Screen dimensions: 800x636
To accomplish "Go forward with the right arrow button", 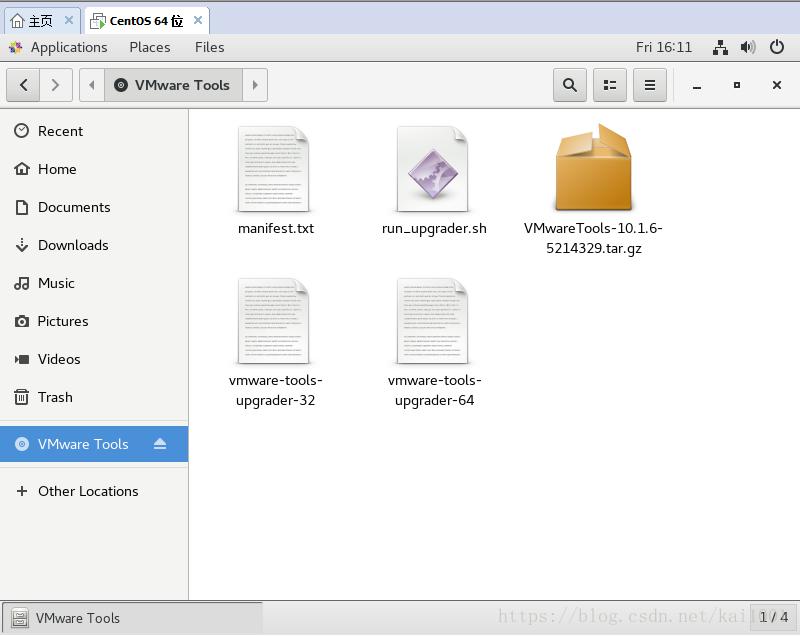I will tap(56, 85).
